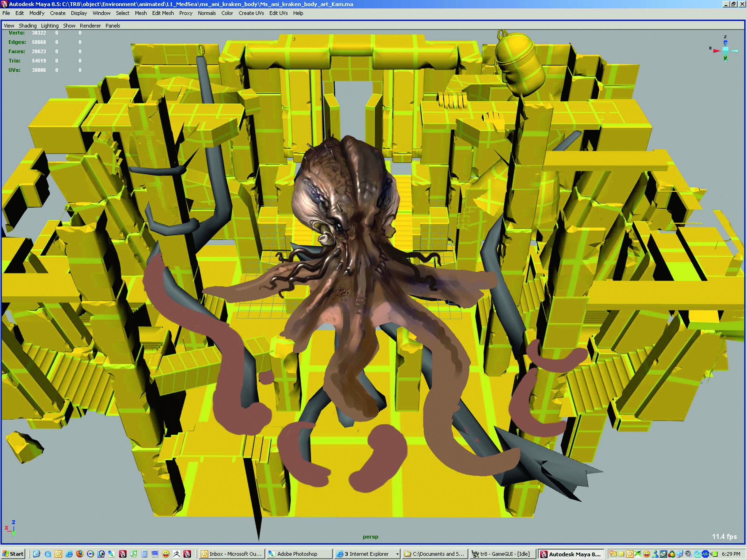Viewport: 747px width, 560px height.
Task: Click the Firefox quick launch icon
Action: click(80, 554)
